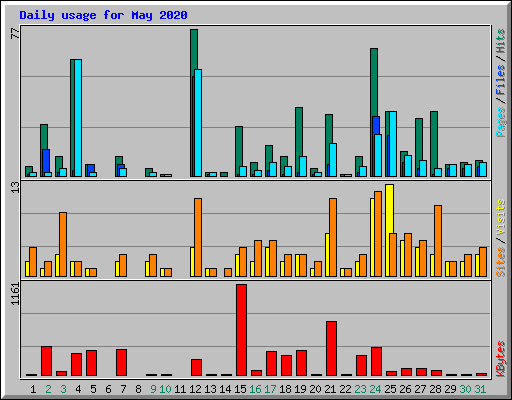The image size is (512, 400).
Task: Click the red "KBytes" legend label
Action: (500, 359)
